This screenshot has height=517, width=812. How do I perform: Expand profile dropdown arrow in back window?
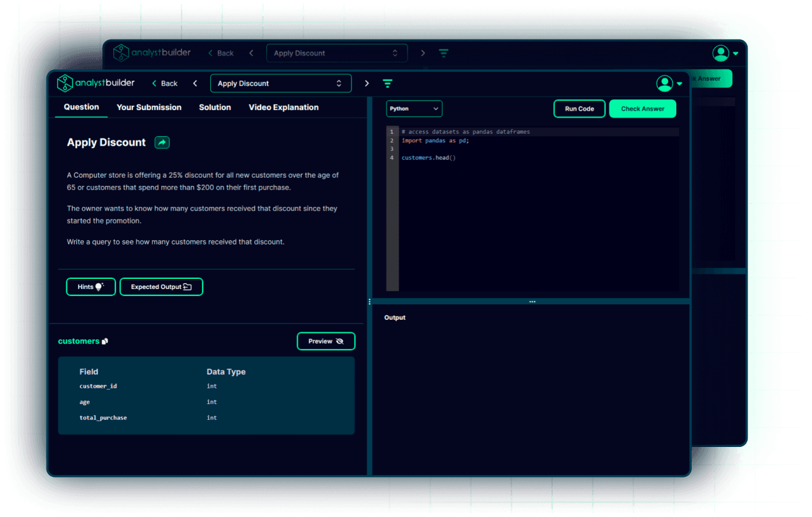pos(736,54)
